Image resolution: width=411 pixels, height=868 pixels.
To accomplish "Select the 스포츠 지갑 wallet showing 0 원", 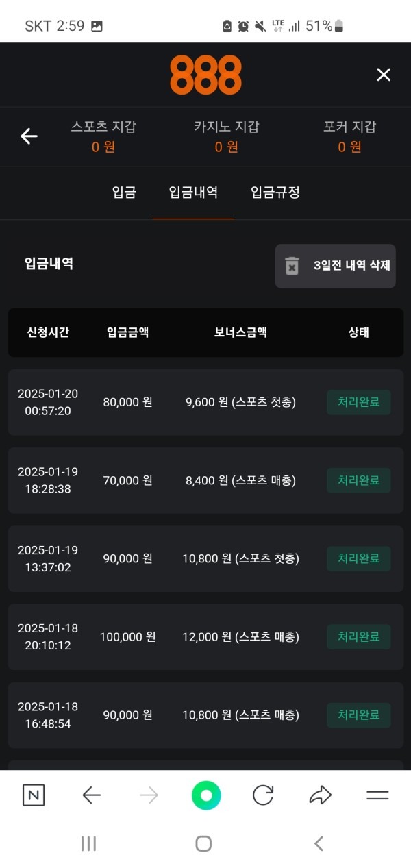I will pos(103,136).
